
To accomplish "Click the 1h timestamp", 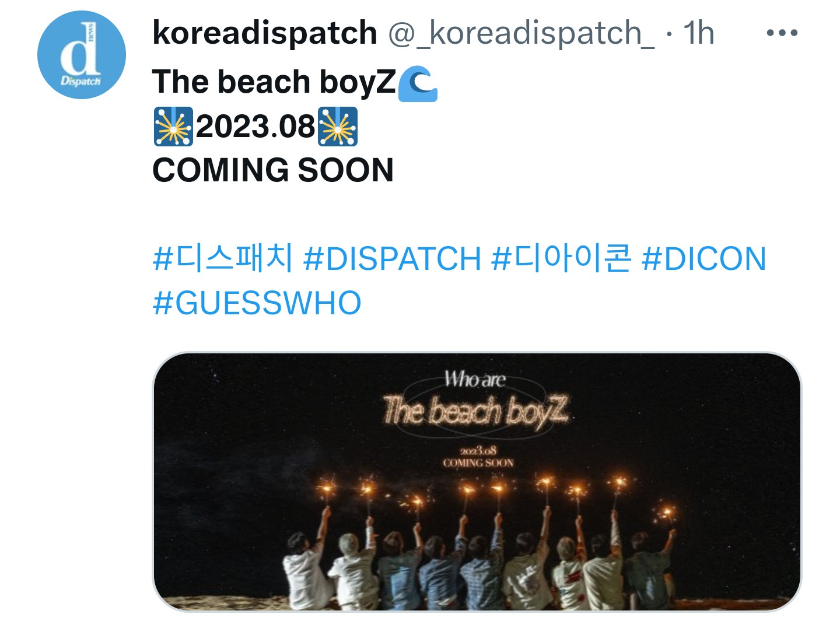I will pyautogui.click(x=699, y=33).
